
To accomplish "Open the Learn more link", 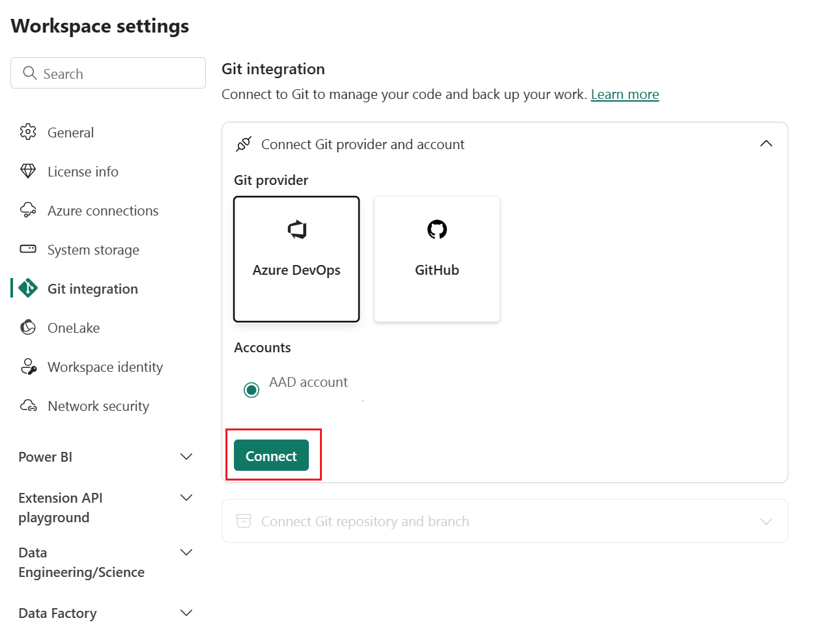I will [624, 94].
